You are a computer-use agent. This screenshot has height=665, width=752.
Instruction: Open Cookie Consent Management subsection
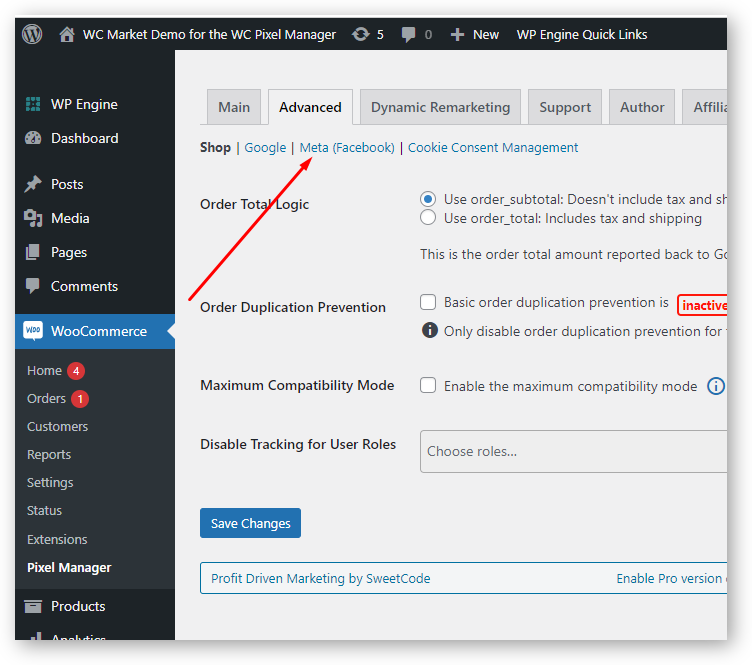[x=493, y=148]
